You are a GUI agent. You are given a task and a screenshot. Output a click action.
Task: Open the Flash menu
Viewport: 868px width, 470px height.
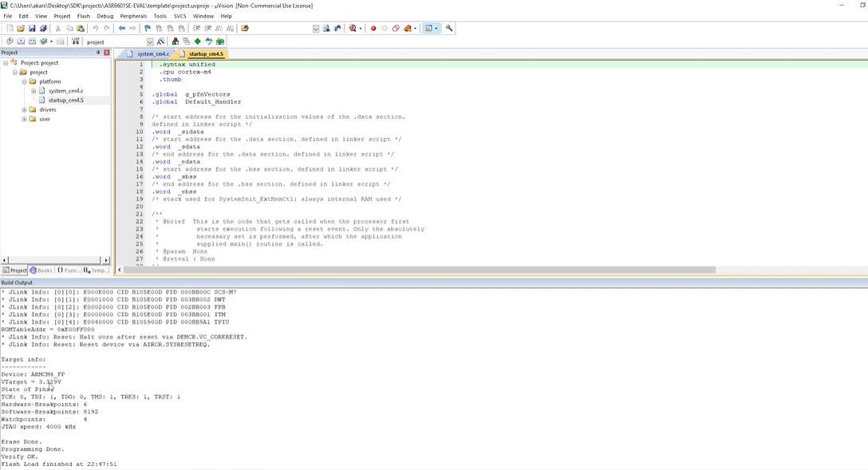coord(84,16)
